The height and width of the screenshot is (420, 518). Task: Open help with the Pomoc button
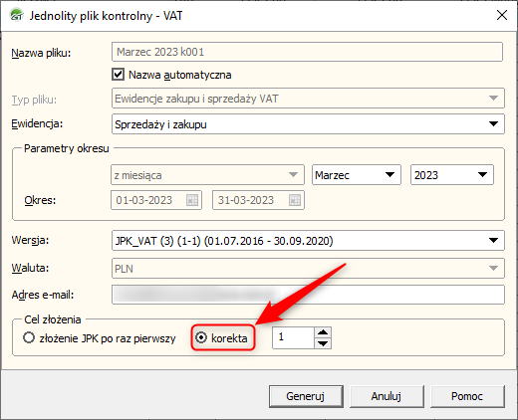pyautogui.click(x=467, y=396)
